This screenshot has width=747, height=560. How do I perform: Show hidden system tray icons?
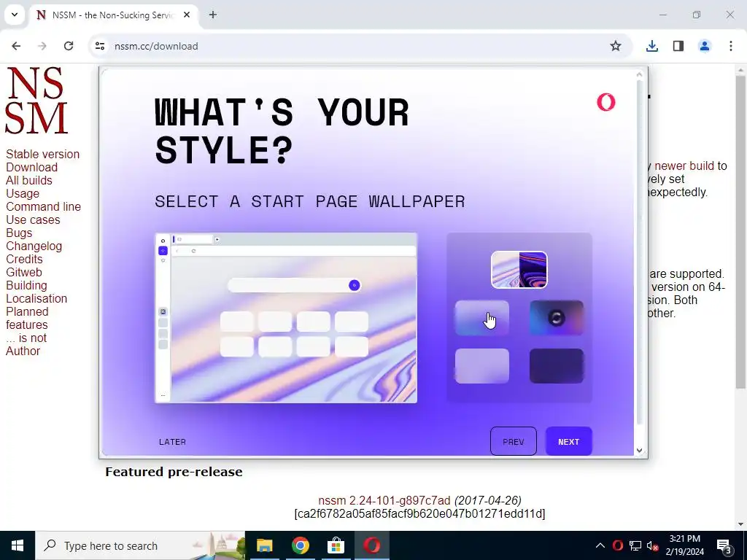tap(600, 545)
